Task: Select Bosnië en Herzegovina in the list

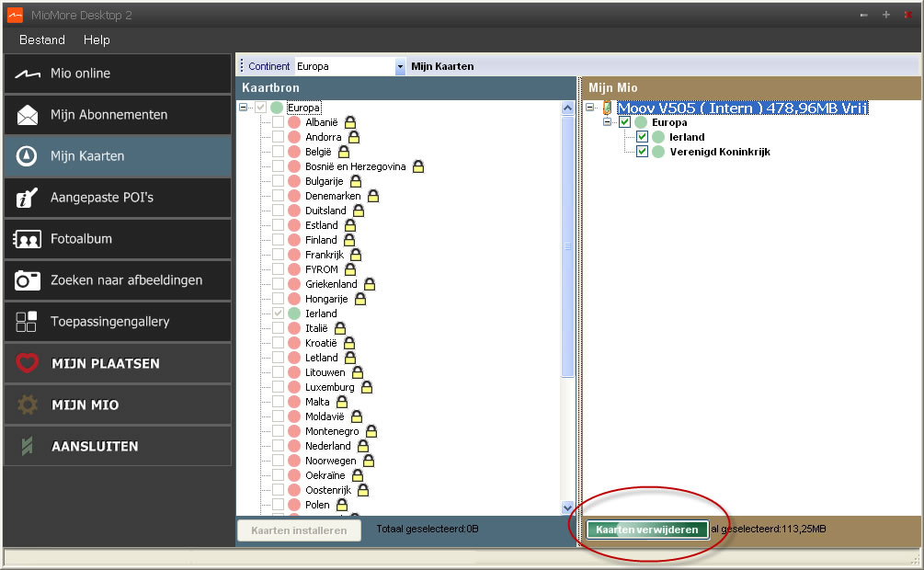Action: click(x=355, y=166)
